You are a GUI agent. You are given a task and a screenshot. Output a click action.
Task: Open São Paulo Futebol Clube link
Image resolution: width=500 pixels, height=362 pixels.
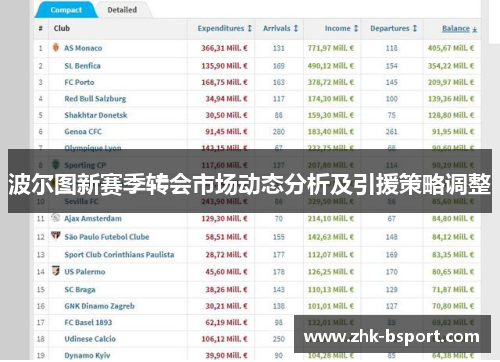point(107,237)
